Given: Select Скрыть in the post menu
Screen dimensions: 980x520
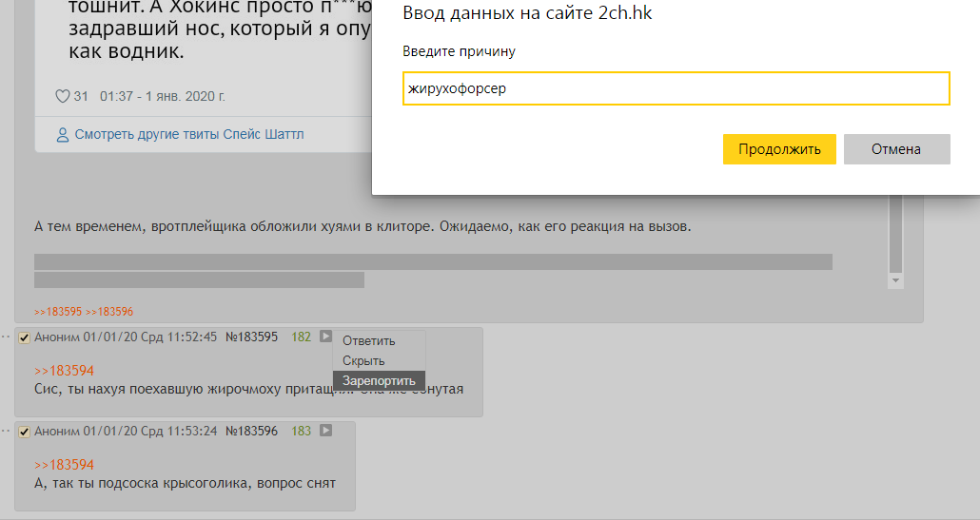Looking at the screenshot, I should [363, 361].
